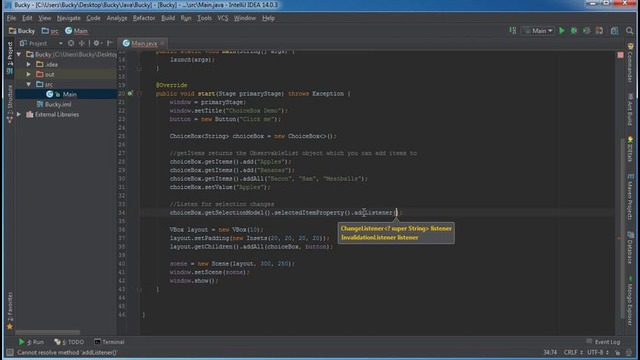The width and height of the screenshot is (640, 360).
Task: Click the Main breadcrumb in navigation bar
Action: click(x=76, y=31)
